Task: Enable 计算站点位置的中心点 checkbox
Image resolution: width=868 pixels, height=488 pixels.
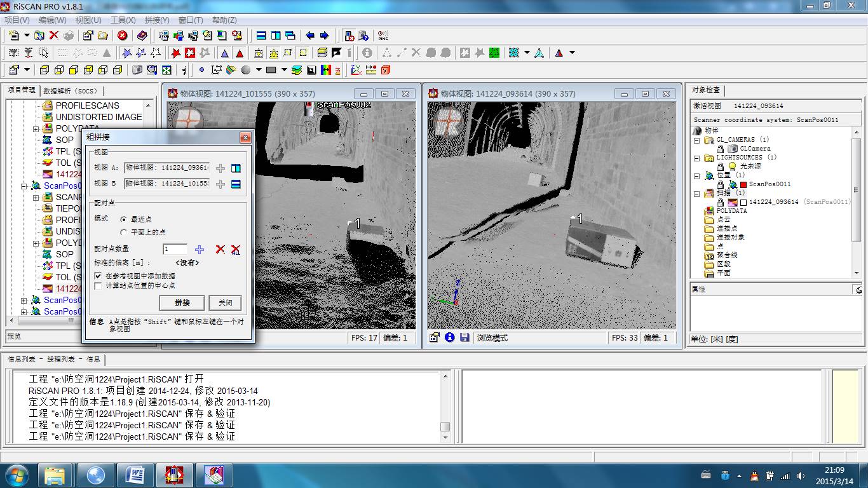Action: [x=98, y=286]
